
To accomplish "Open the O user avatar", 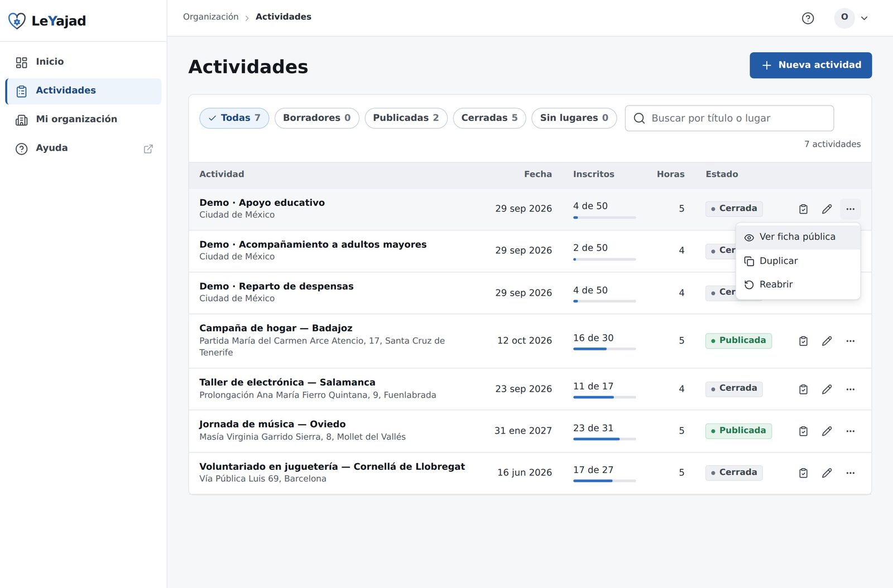I will 844,18.
